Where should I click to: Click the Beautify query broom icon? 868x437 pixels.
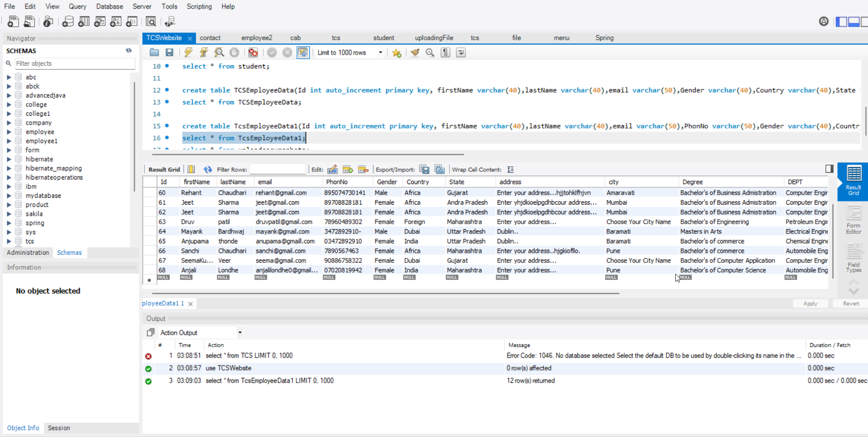(415, 52)
